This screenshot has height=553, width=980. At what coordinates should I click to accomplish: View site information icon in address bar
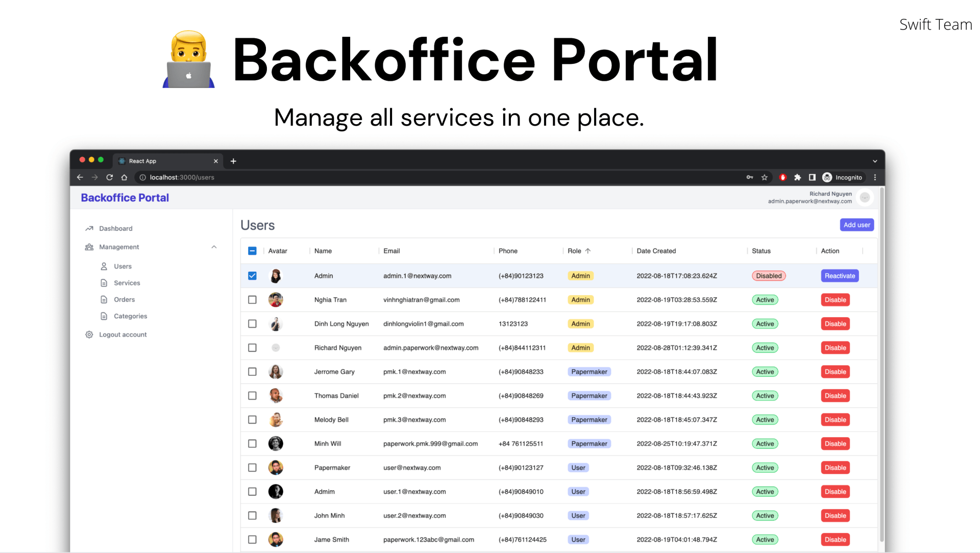143,177
